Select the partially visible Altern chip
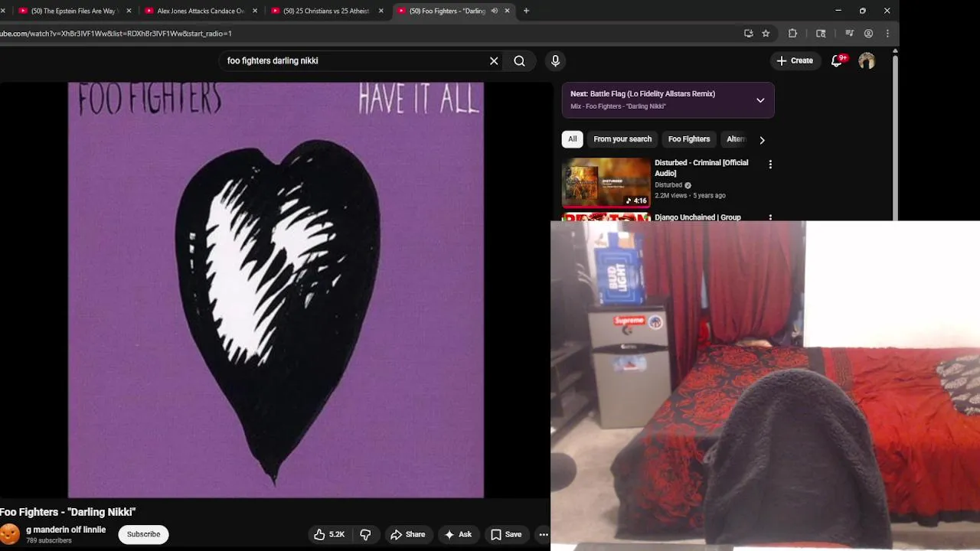Viewport: 980px width, 551px height. tap(735, 139)
